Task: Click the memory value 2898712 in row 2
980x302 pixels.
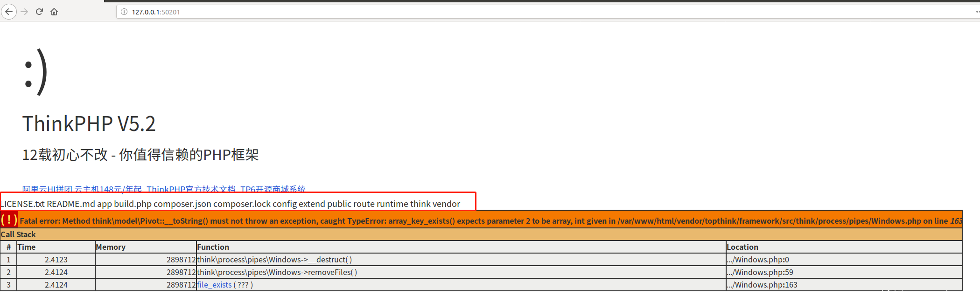Action: point(146,272)
